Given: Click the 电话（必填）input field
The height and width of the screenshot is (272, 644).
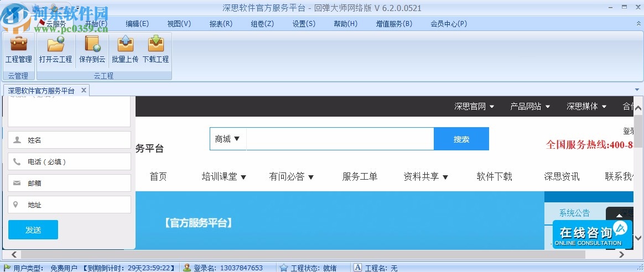Looking at the screenshot, I should pos(69,161).
